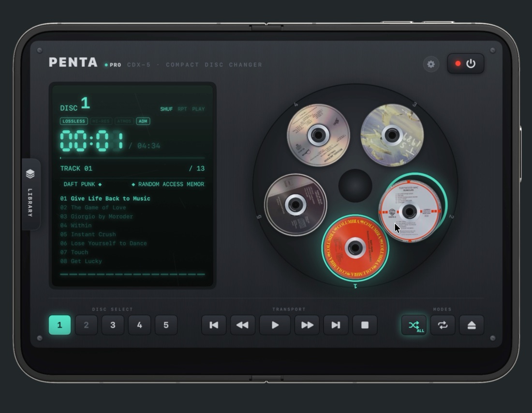The height and width of the screenshot is (413, 532).
Task: Toggle repeat mode
Action: point(443,325)
